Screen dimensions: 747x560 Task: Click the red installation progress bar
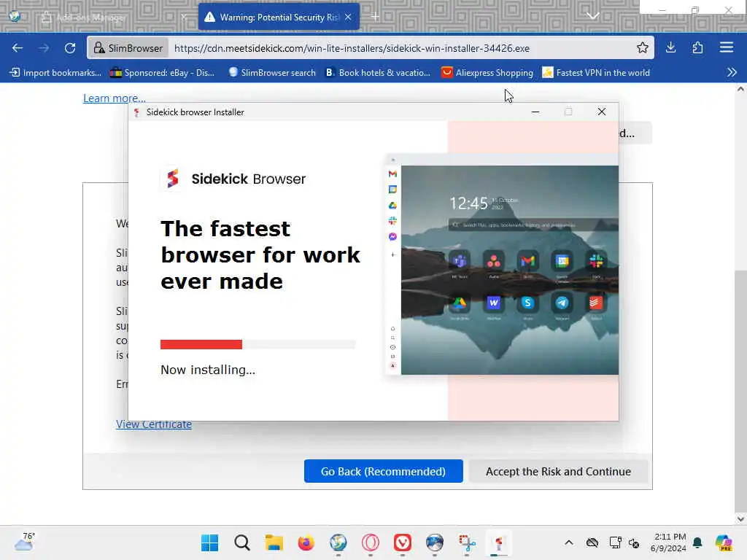click(201, 344)
